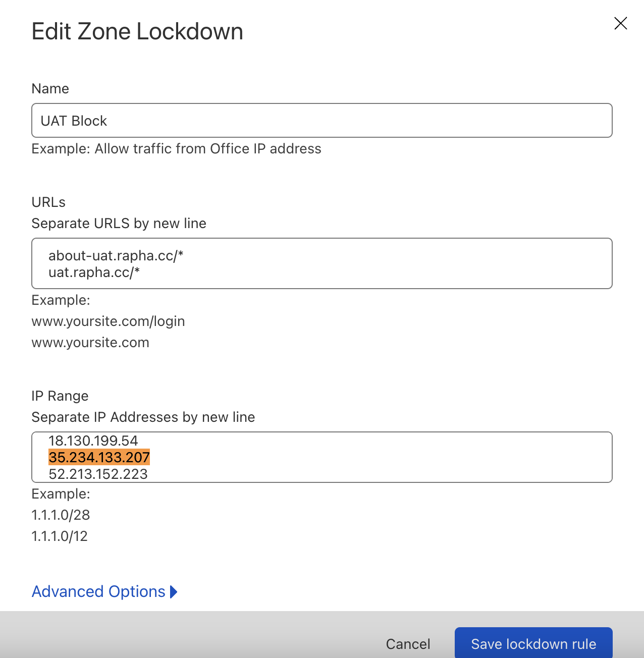
Task: Place cursor on the about-uat.rapha.cc/* URL line
Action: pyautogui.click(x=116, y=256)
